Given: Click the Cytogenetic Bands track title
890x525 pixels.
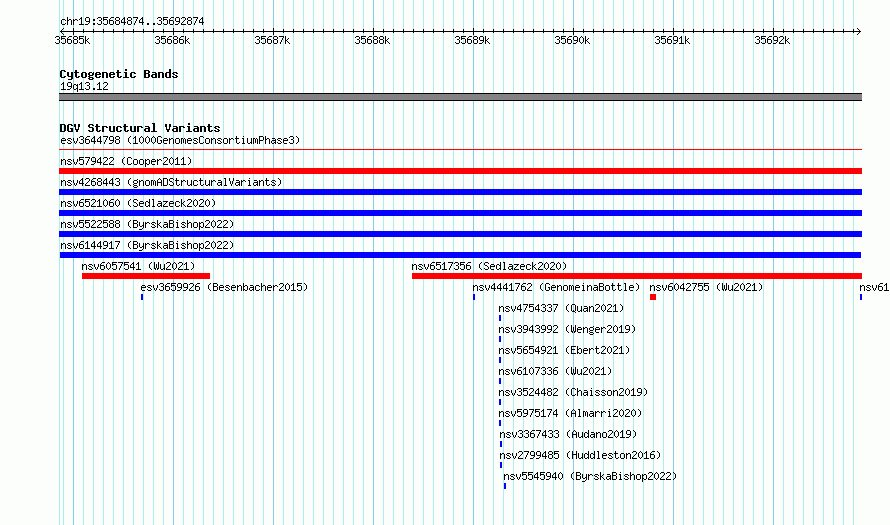Looking at the screenshot, I should tap(119, 74).
